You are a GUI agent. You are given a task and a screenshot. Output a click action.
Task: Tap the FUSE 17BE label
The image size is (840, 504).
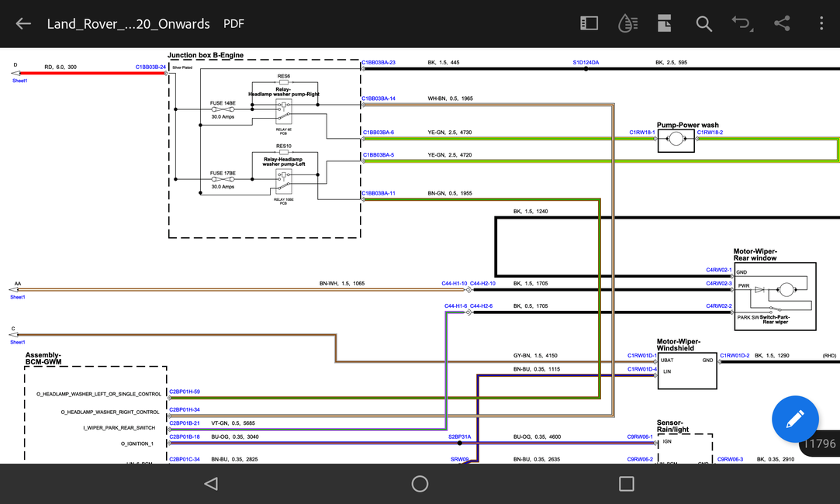pyautogui.click(x=223, y=173)
